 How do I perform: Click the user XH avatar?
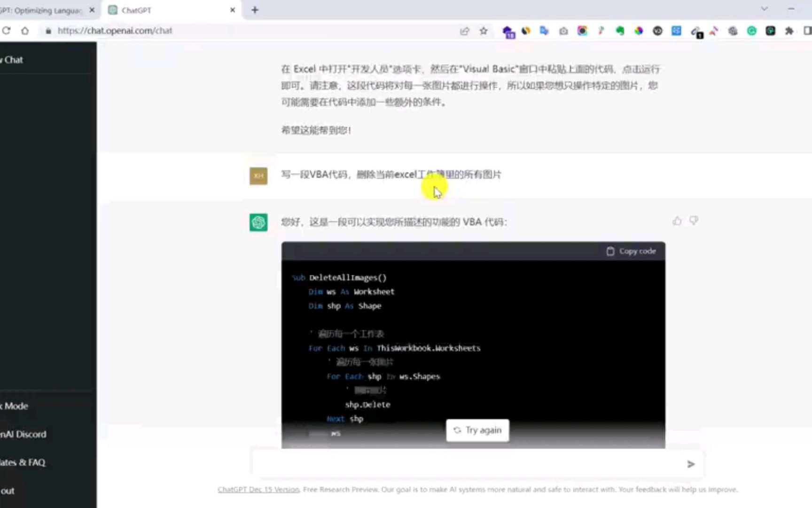click(258, 176)
